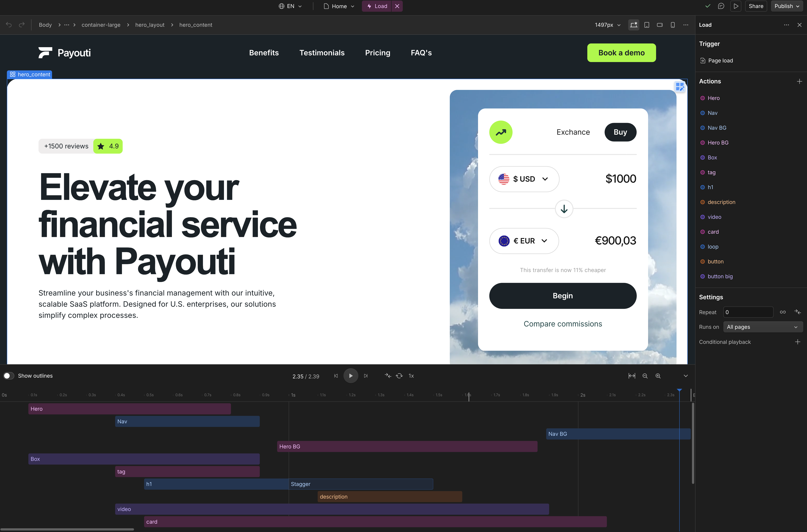The image size is (807, 532).
Task: Click the timeline zoom in magnifier
Action: 658,376
